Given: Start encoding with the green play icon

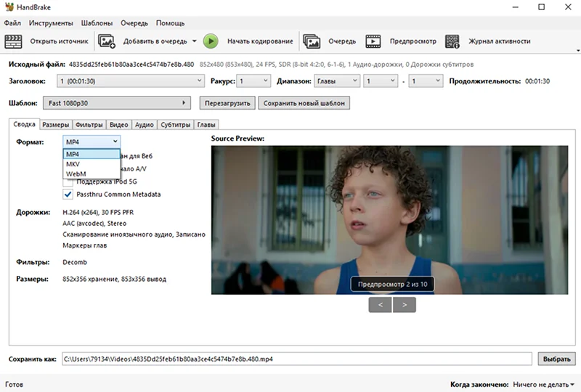Looking at the screenshot, I should coord(211,41).
